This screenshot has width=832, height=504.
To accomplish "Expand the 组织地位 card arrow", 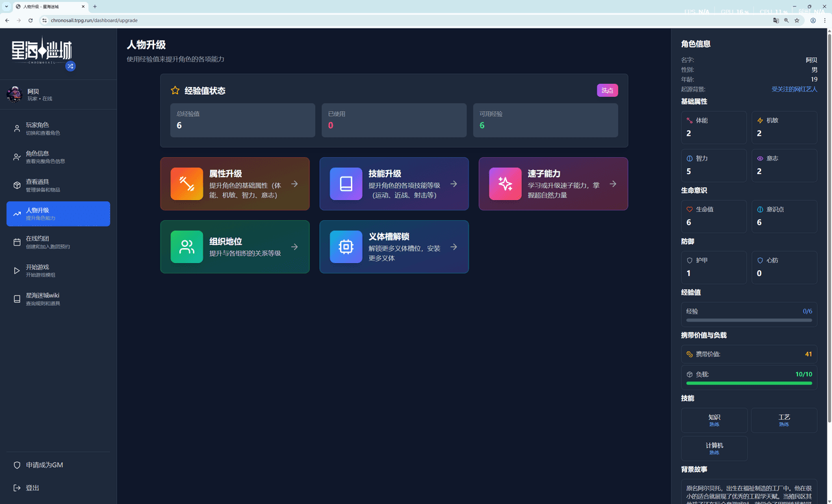I will 294,247.
